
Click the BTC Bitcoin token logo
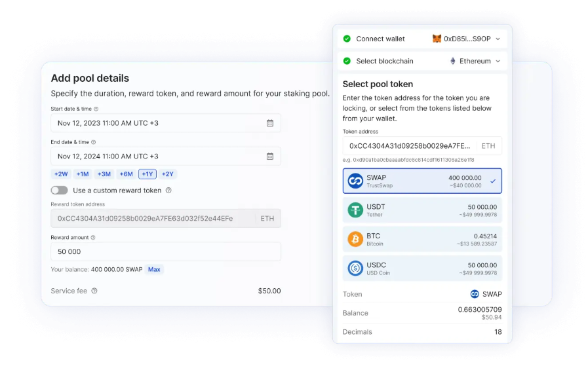[x=355, y=239]
